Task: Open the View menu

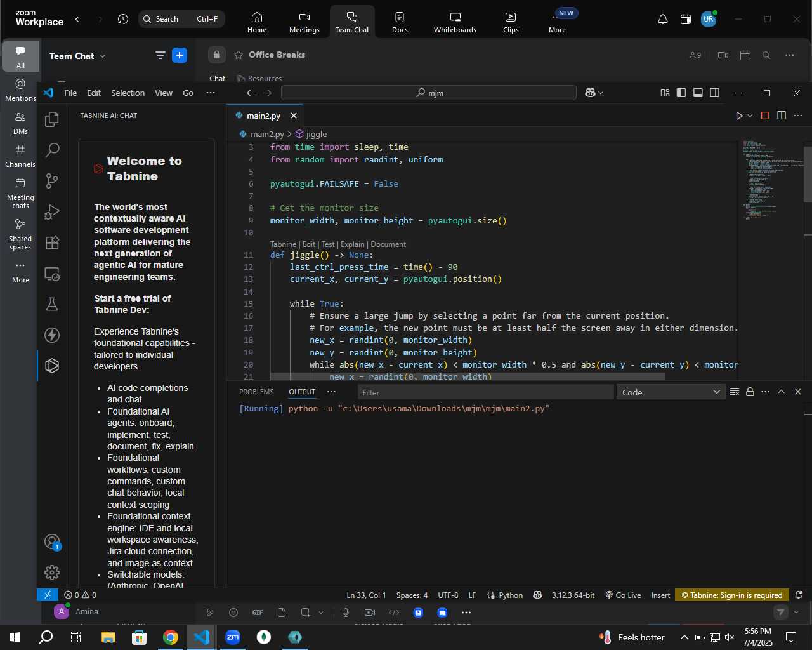Action: 164,93
